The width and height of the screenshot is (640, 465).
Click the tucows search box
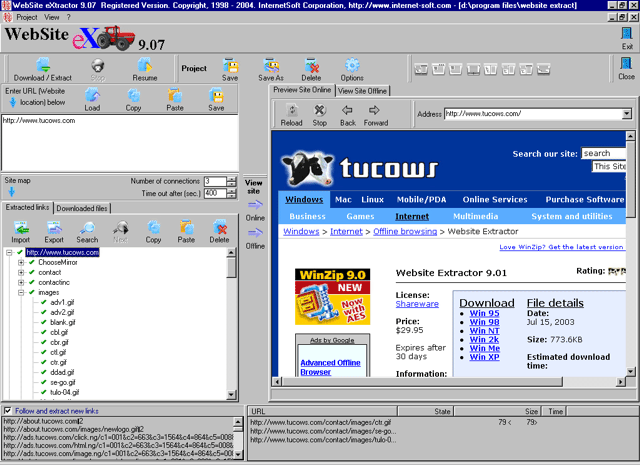point(603,153)
